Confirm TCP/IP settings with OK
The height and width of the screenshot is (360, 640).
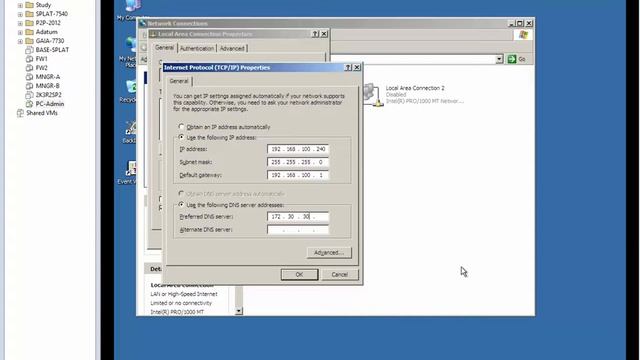click(x=299, y=274)
